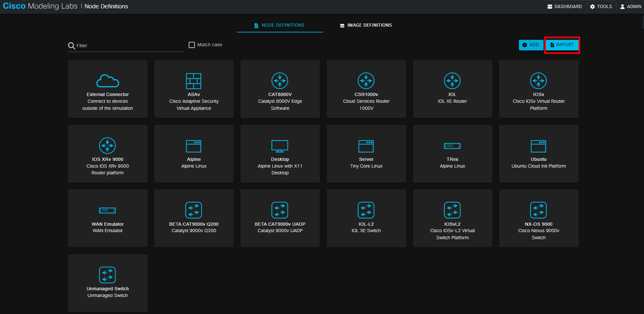This screenshot has width=644, height=314.
Task: Click the Import button
Action: click(x=562, y=45)
